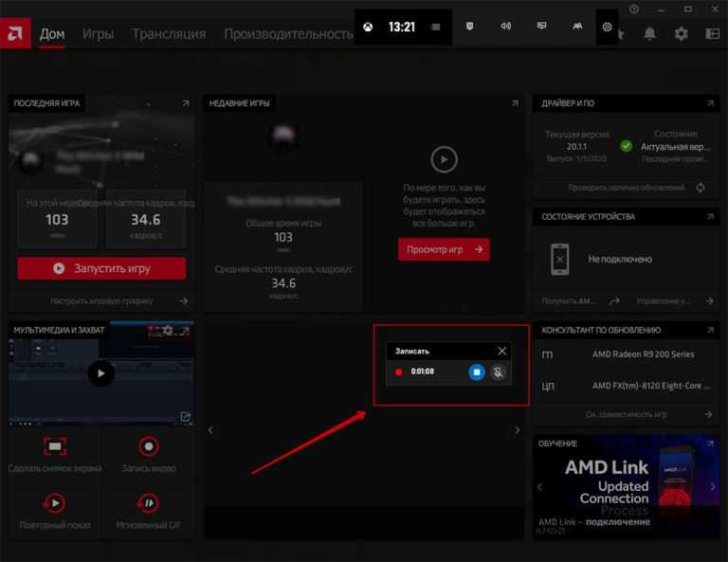Click the Не подключено status text
This screenshot has height=562, width=728.
620,259
